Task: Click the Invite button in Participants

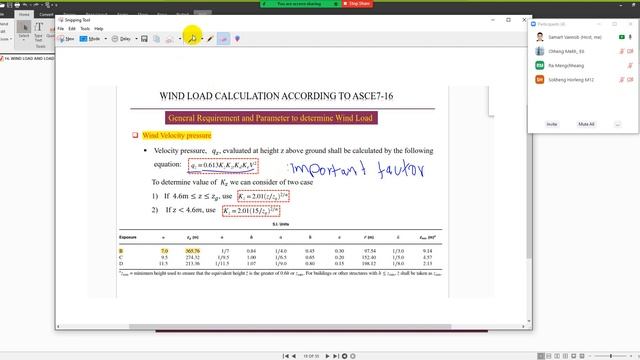Action: click(552, 124)
